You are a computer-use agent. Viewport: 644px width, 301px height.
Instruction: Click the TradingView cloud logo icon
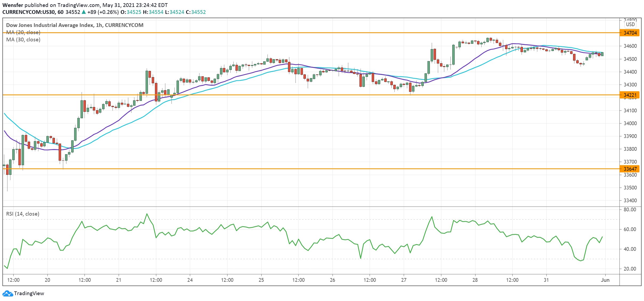[7, 293]
